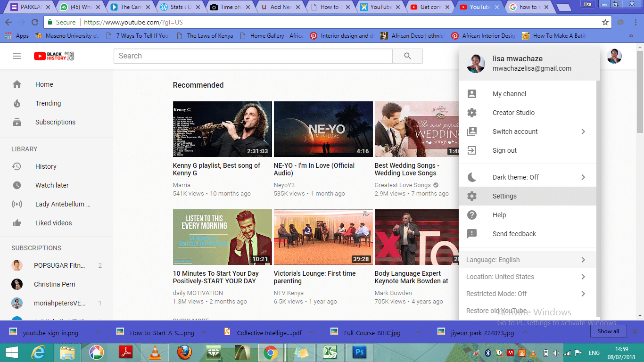
Task: Open Photoshop from the Windows taskbar
Action: point(359,352)
